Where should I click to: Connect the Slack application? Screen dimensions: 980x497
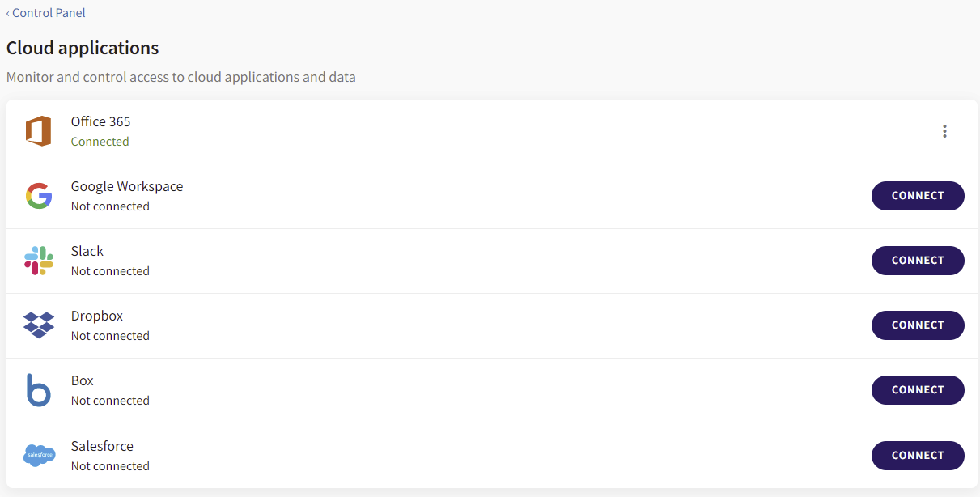click(918, 261)
